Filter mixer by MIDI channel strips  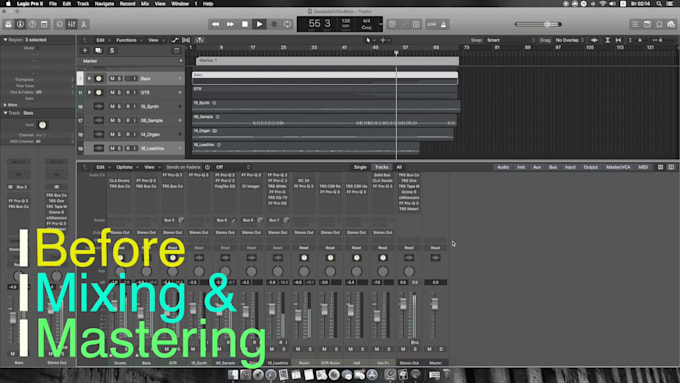click(x=643, y=167)
